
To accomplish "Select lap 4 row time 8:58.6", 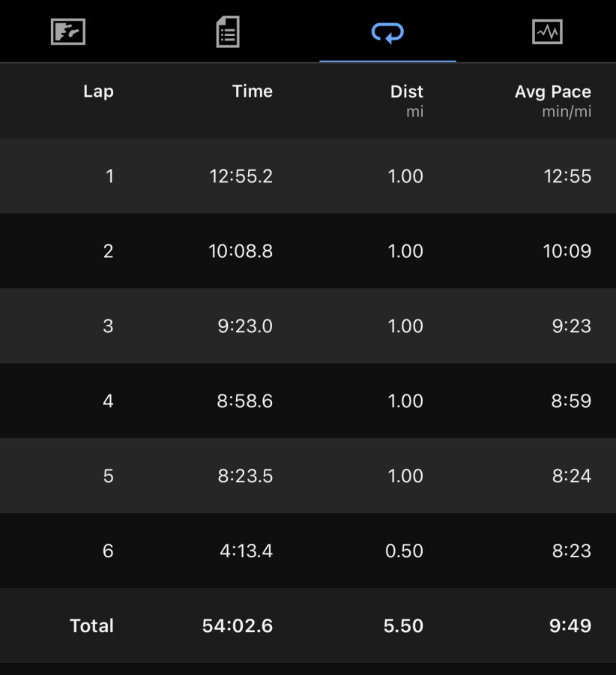I will tap(245, 400).
